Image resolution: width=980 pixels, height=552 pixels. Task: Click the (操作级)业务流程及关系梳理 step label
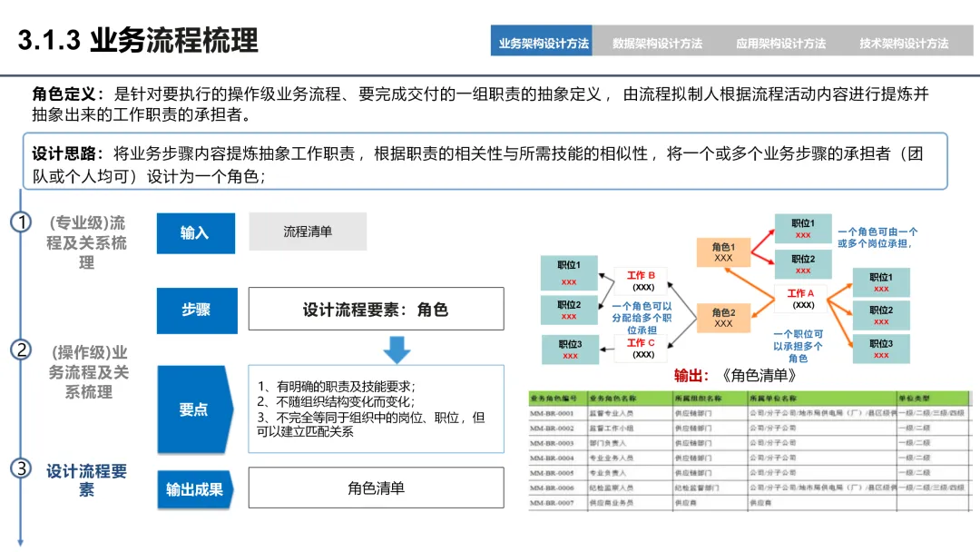coord(89,372)
